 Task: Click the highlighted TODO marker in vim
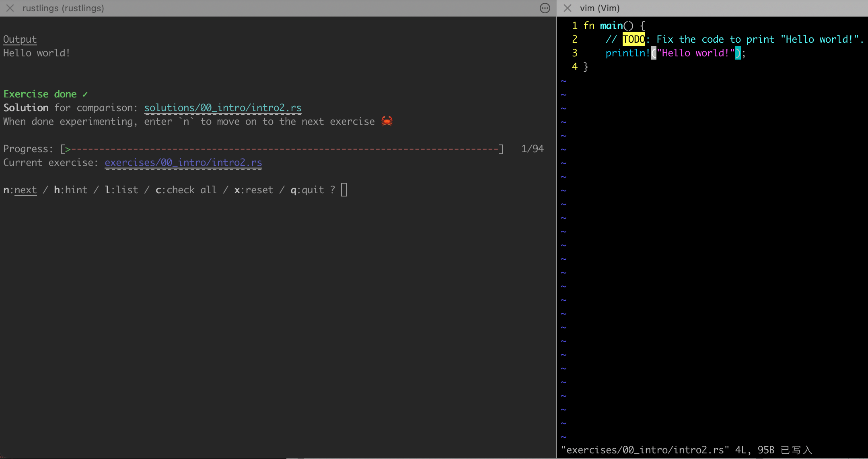click(x=634, y=39)
